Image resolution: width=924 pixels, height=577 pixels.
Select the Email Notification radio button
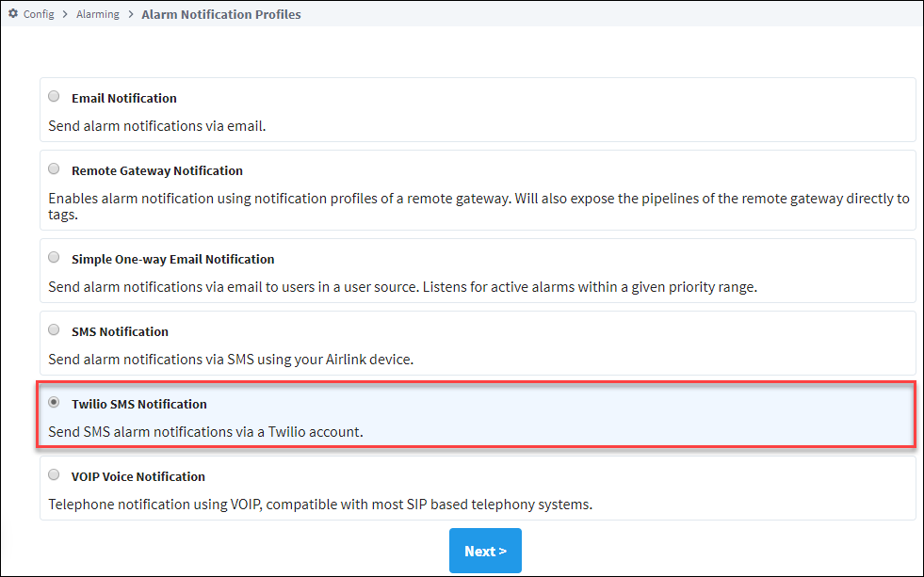54,97
